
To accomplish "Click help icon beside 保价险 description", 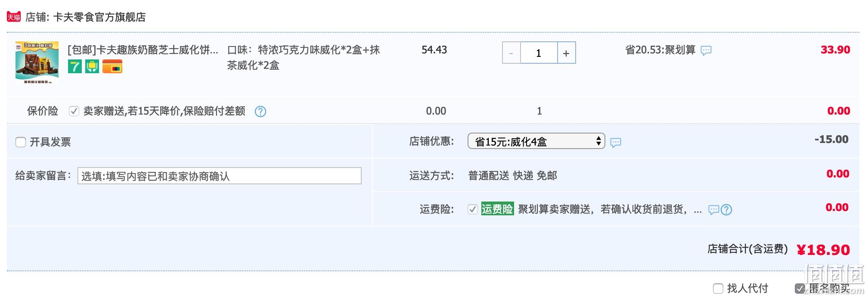I will [x=260, y=112].
